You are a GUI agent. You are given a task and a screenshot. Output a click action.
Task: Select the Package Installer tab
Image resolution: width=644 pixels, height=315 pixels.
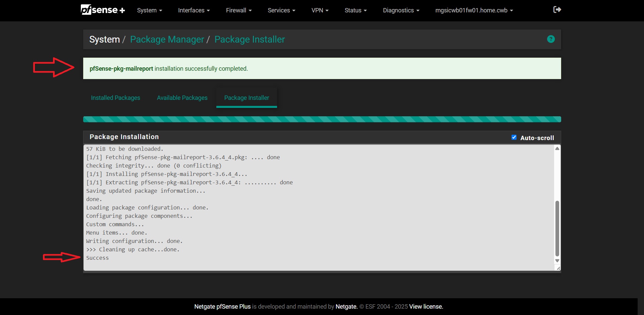[247, 98]
